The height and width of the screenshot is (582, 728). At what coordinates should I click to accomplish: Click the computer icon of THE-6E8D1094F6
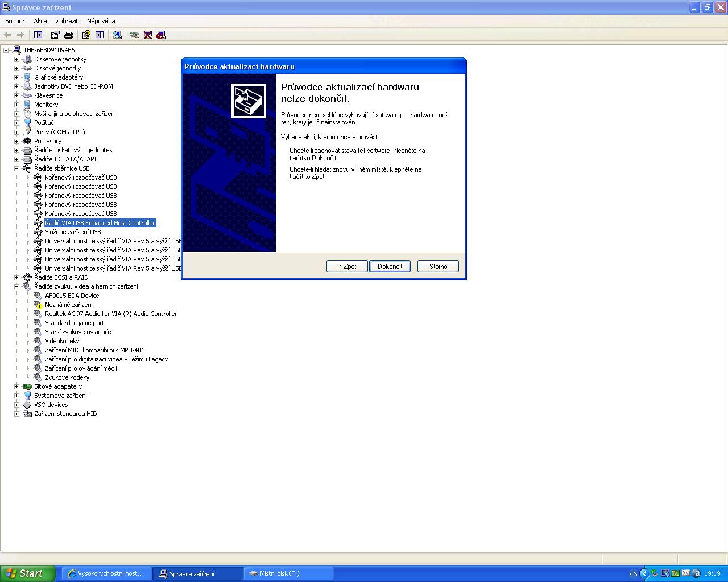16,50
